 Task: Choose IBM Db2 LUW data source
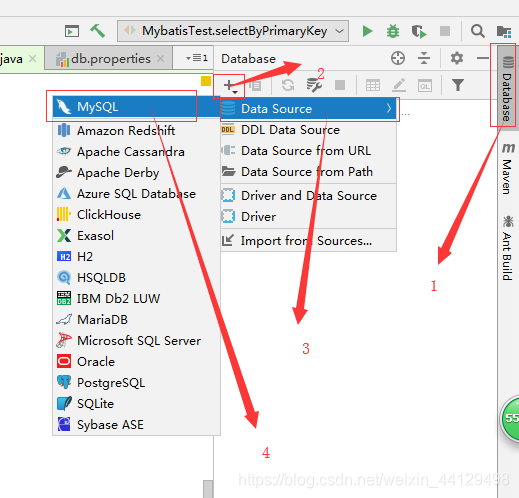[x=136, y=299]
